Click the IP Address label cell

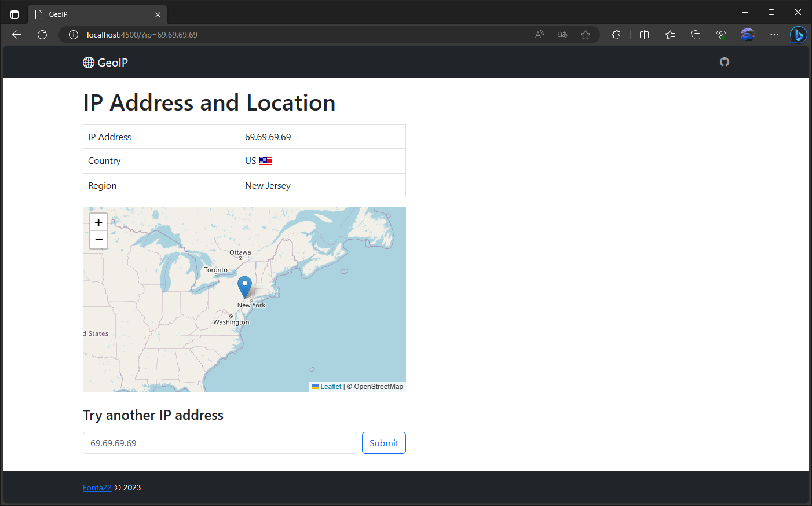[162, 137]
